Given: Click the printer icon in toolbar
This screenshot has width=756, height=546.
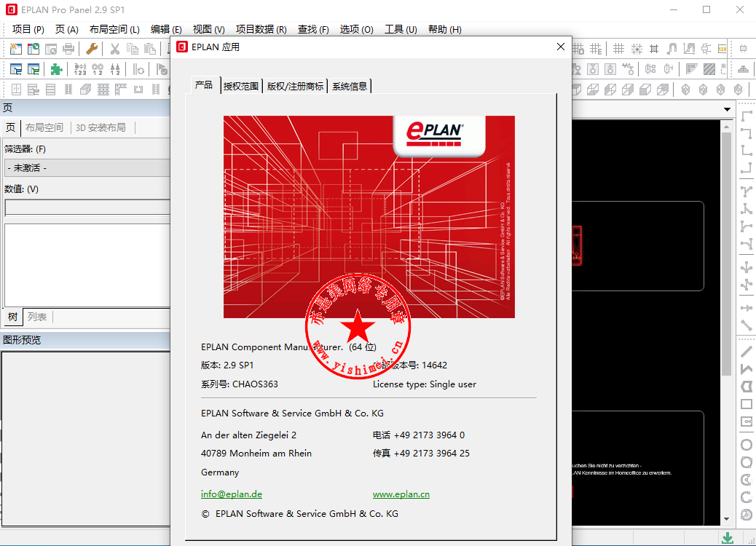Looking at the screenshot, I should pyautogui.click(x=68, y=49).
